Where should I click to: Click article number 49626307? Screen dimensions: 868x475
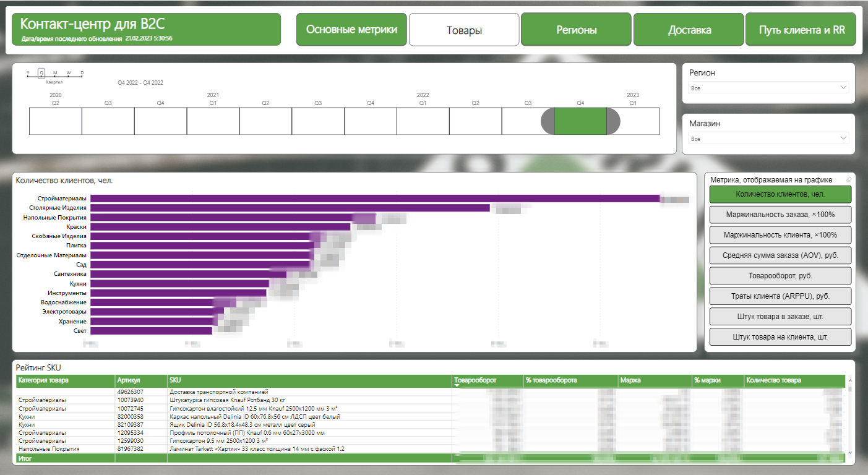click(x=130, y=392)
